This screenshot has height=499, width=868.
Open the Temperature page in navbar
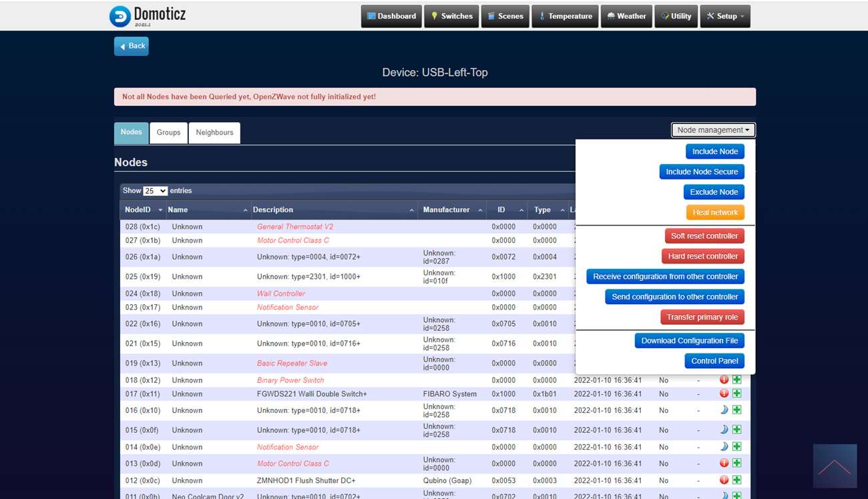click(564, 16)
